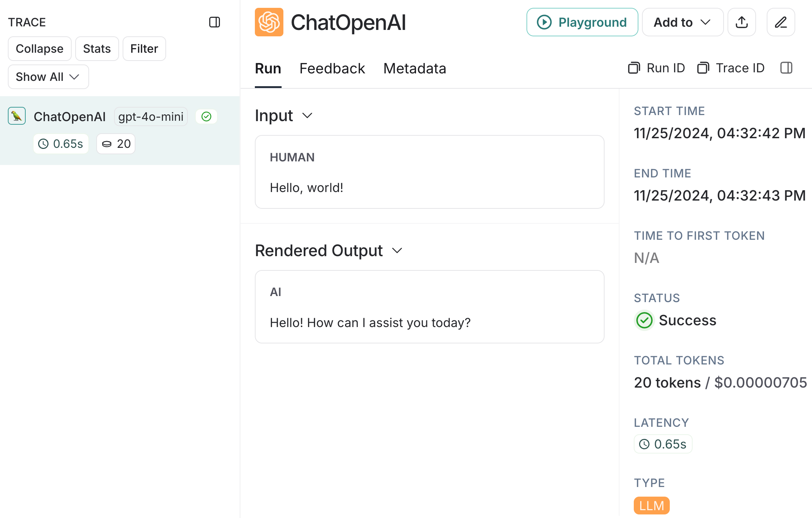
Task: Click the parrot icon in trace list
Action: [x=17, y=116]
